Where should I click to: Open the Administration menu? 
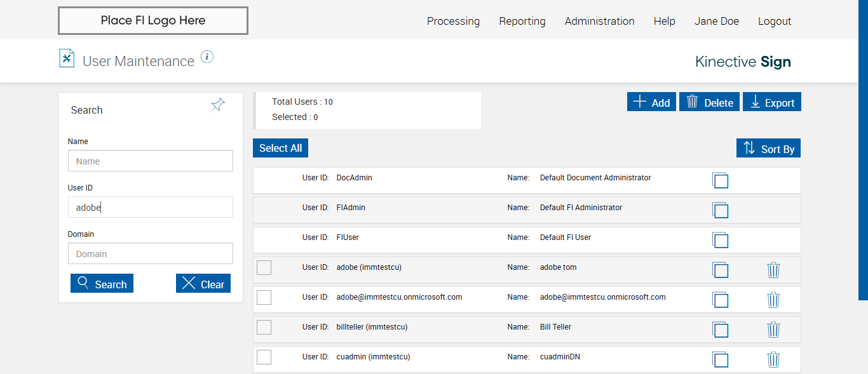[x=599, y=21]
